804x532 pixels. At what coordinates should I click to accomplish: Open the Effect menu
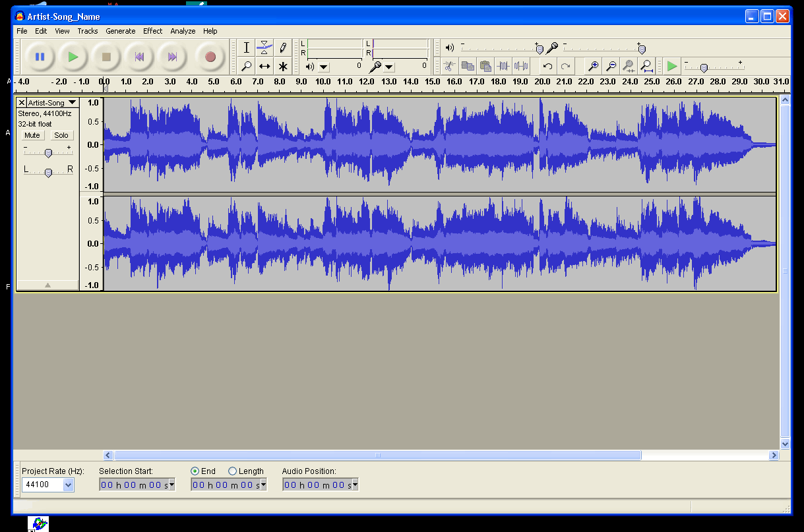(x=152, y=31)
